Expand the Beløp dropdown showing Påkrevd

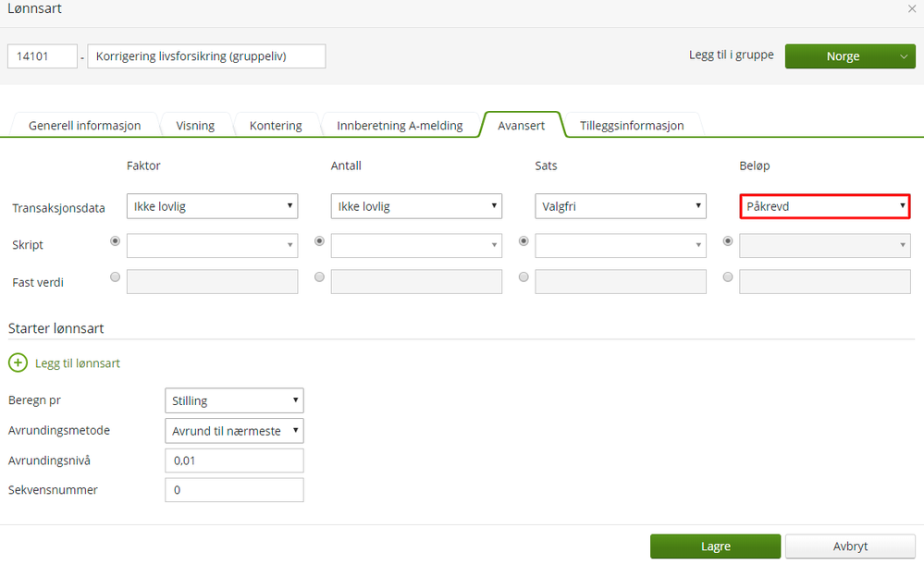point(825,206)
